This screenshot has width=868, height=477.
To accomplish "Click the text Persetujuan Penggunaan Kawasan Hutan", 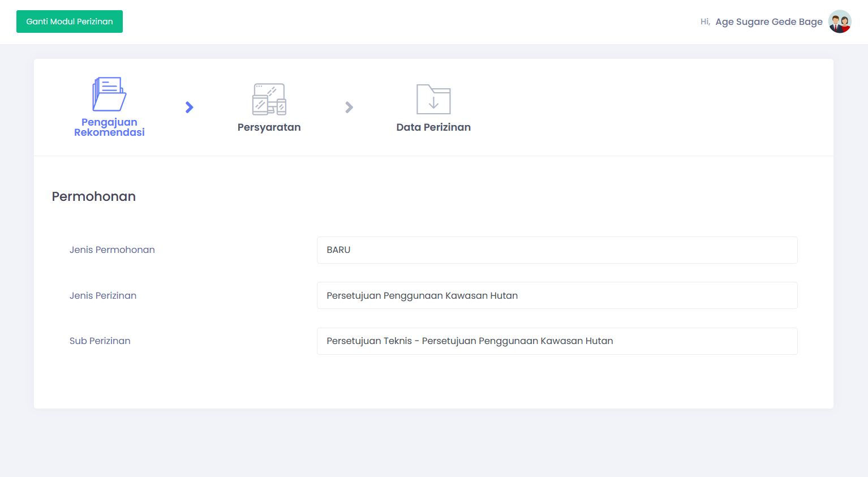I will coord(422,295).
